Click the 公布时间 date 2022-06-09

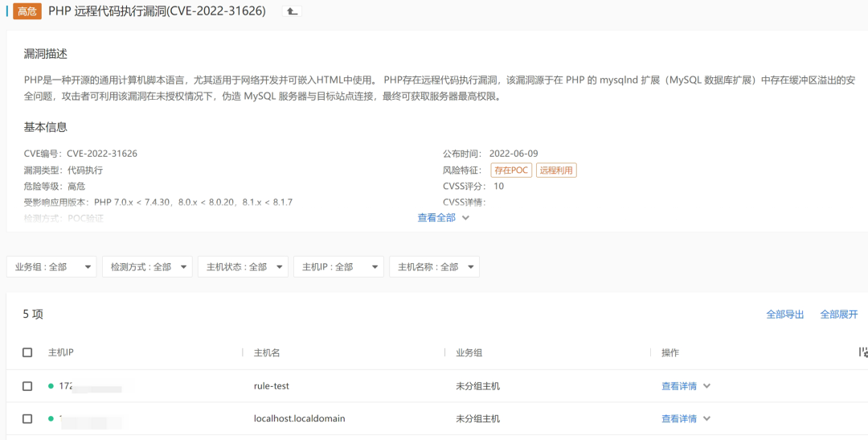pos(514,154)
